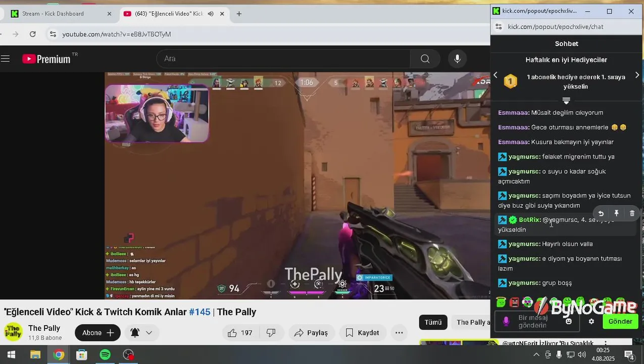The height and width of the screenshot is (364, 644).
Task: Pin the BotRix chat message
Action: click(x=616, y=213)
